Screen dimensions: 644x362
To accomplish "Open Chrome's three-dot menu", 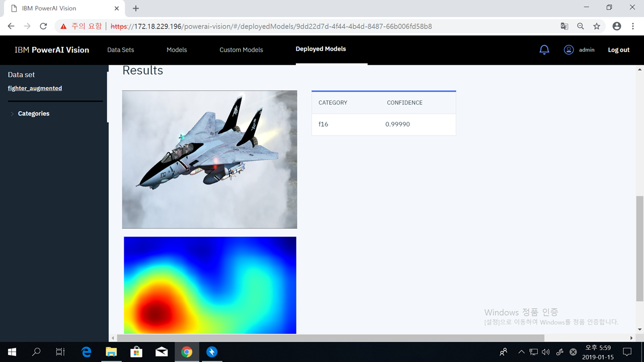I will 632,26.
